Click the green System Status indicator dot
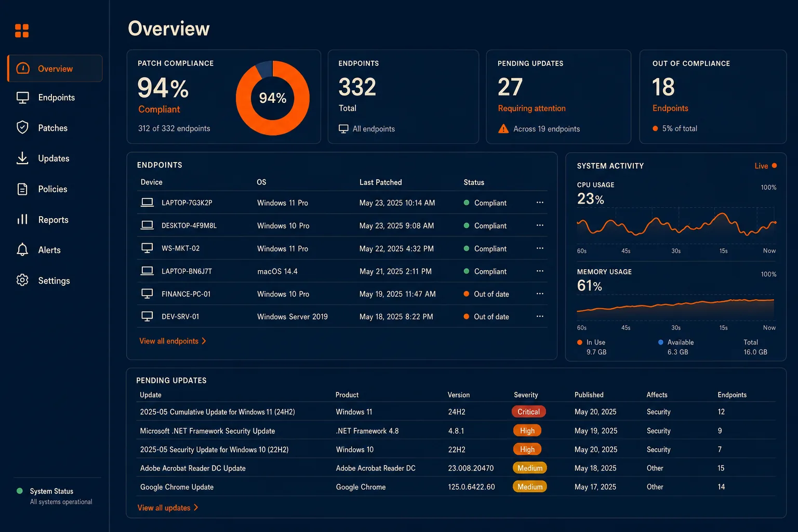The height and width of the screenshot is (532, 798). (20, 491)
